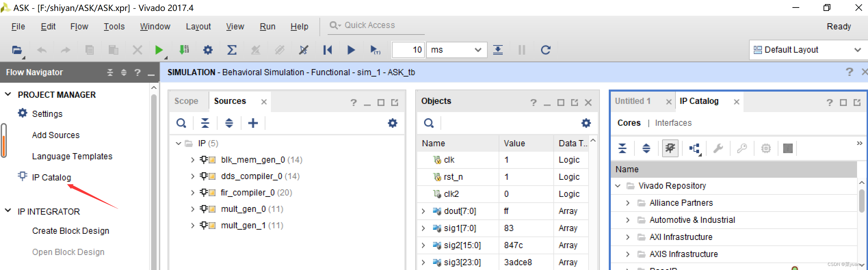Float the Objects panel window

pyautogui.click(x=575, y=102)
